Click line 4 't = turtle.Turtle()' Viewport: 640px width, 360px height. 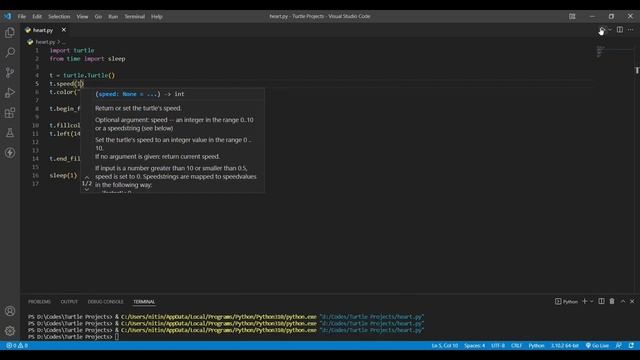point(82,76)
